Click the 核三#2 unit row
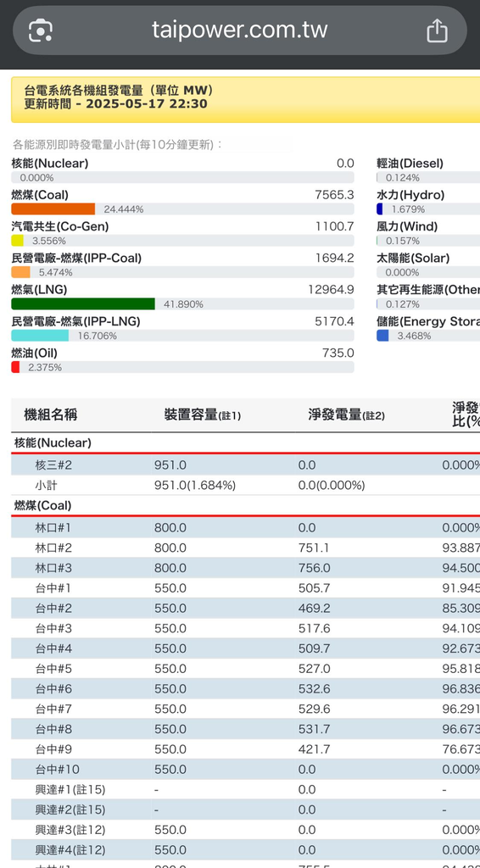Viewport: 480px width, 868px height. point(245,465)
